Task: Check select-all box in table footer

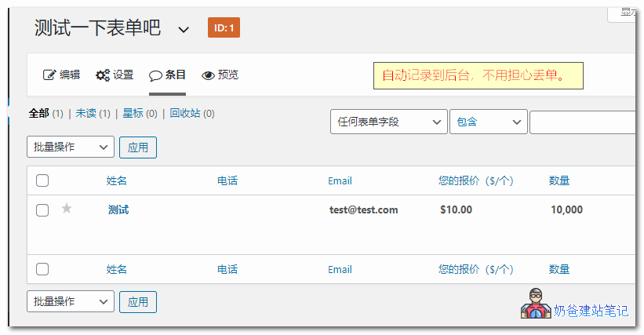Action: tap(42, 269)
